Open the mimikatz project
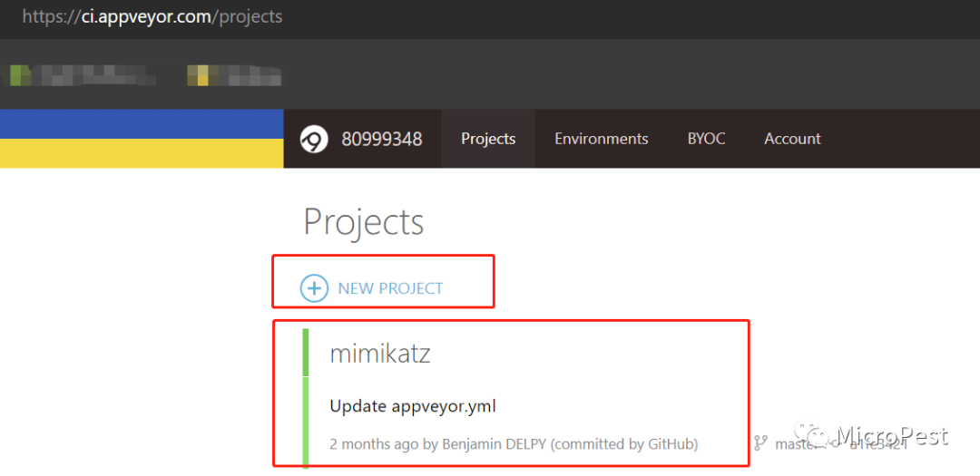Image resolution: width=980 pixels, height=476 pixels. (380, 354)
